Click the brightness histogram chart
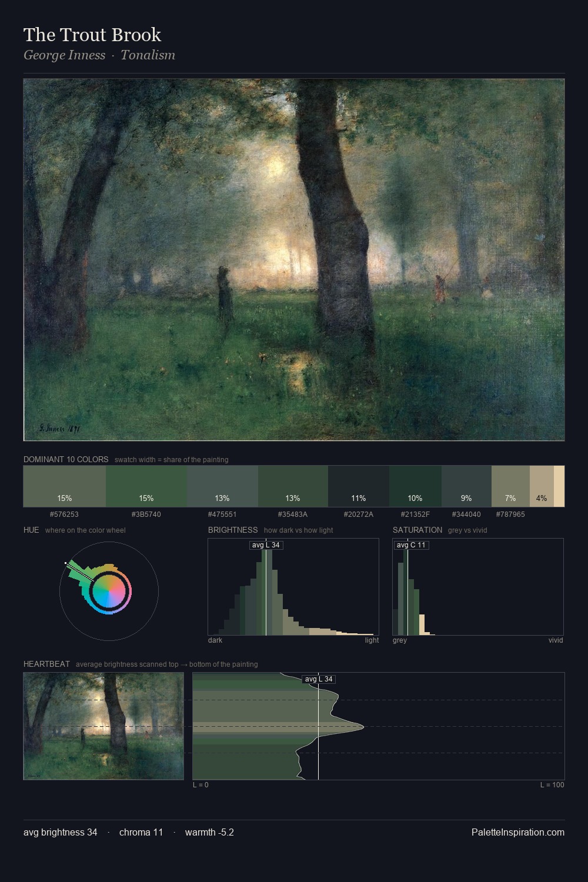Viewport: 588px width, 882px height. (x=293, y=587)
